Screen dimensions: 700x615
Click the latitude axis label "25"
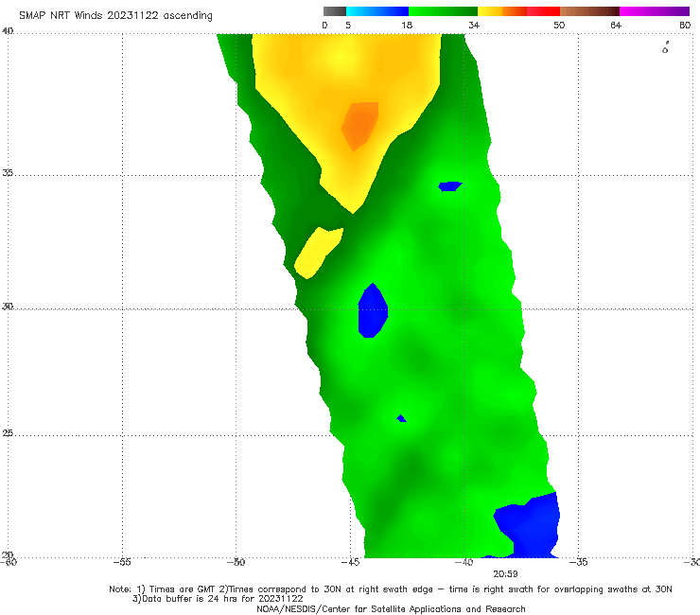tap(8, 432)
